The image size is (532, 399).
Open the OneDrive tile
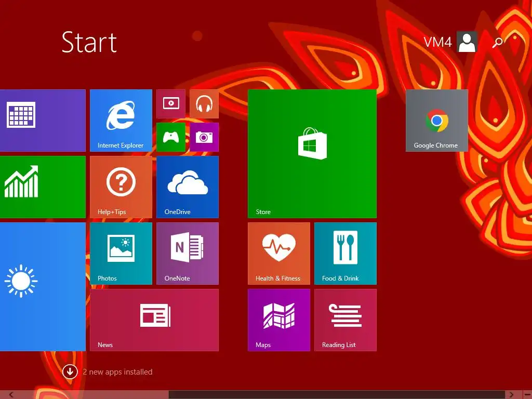point(187,187)
